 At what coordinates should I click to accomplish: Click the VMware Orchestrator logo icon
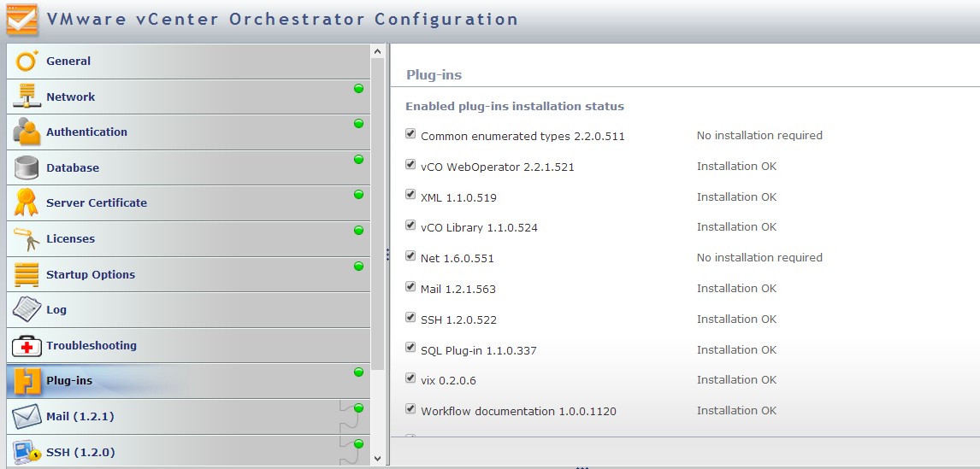coord(21,20)
